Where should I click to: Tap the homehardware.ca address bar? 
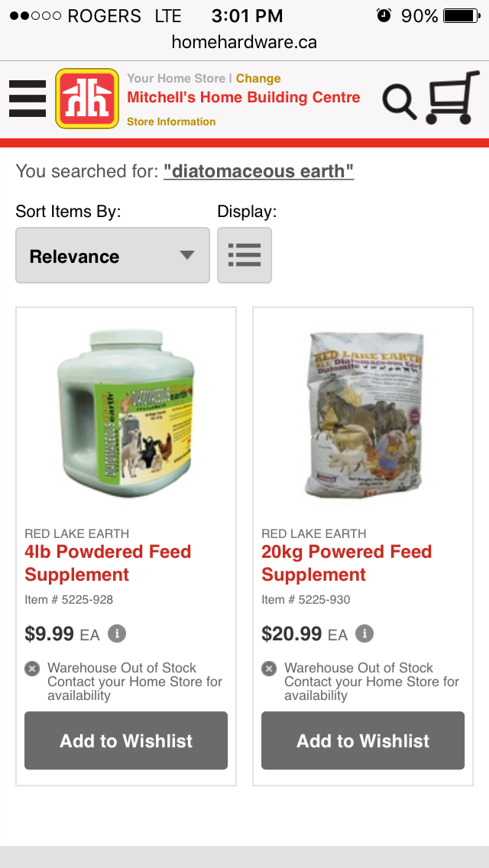click(244, 42)
